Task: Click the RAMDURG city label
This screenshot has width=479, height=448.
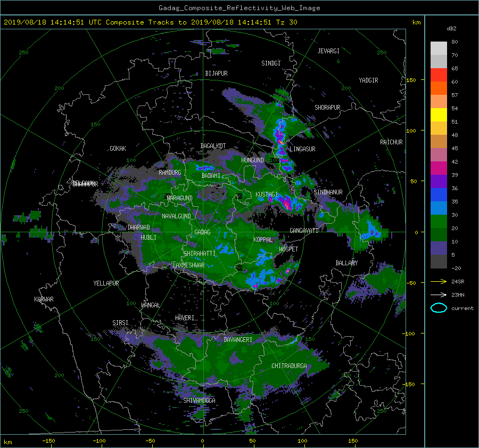Action: coord(170,173)
